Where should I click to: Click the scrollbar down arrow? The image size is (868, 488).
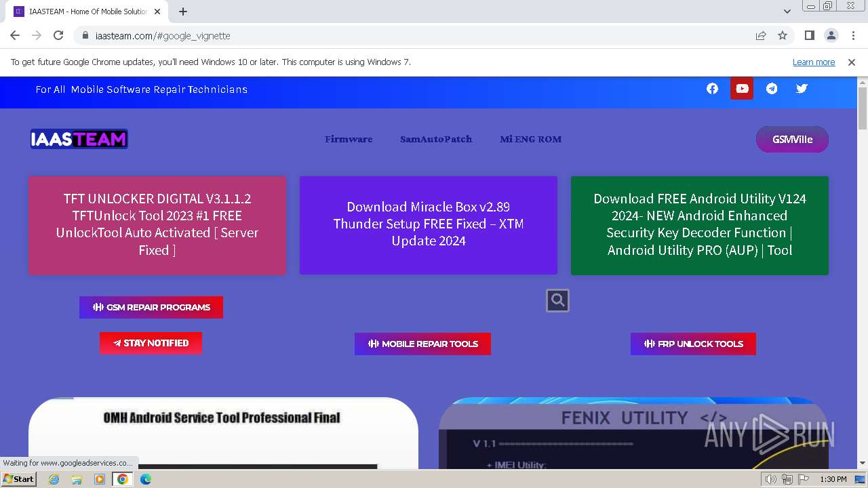click(x=863, y=464)
